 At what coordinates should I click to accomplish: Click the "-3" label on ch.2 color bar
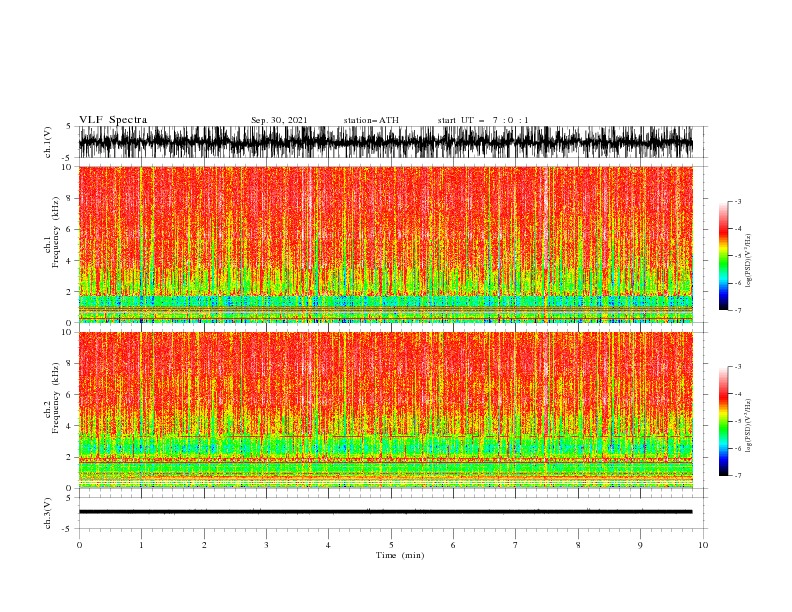[737, 367]
